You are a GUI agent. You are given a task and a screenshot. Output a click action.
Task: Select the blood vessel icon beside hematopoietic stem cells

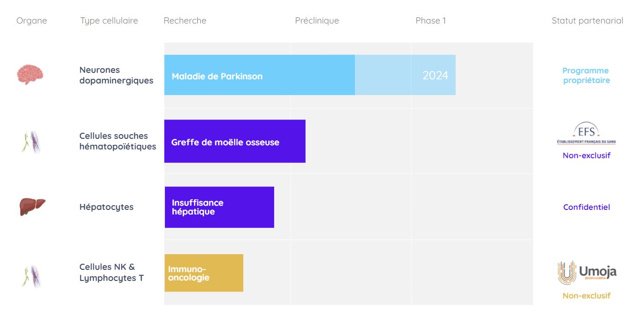tap(32, 142)
